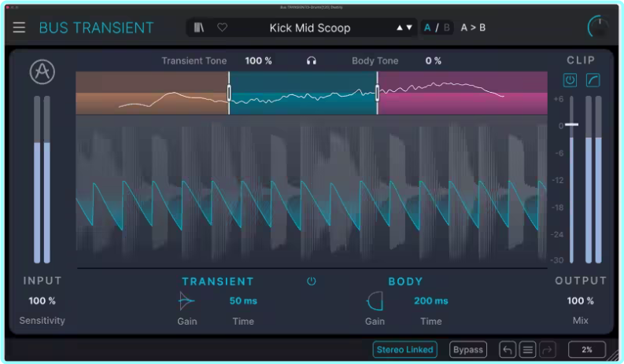Open the 2% CPU meter box
The width and height of the screenshot is (624, 364).
click(587, 350)
